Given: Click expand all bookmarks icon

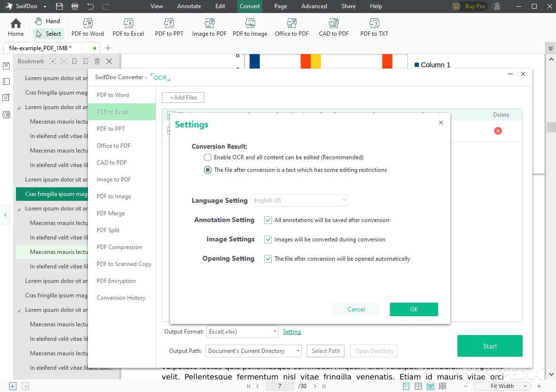Looking at the screenshot, I should (53, 61).
